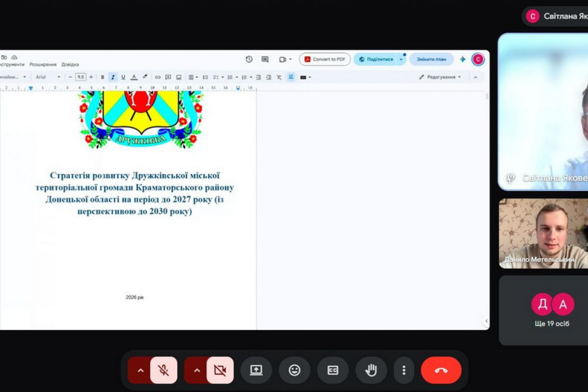Viewport: 588px width, 392px height.
Task: Click the 2026 рік text
Action: coord(135,297)
